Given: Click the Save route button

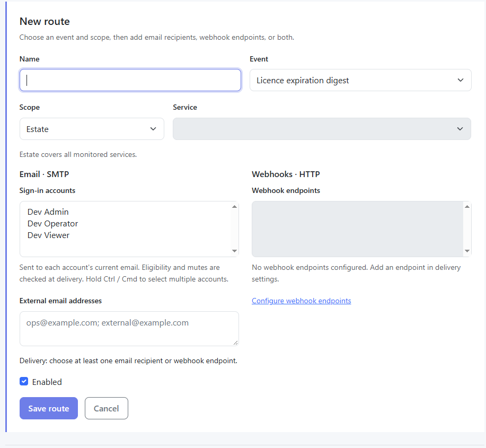Looking at the screenshot, I should point(49,408).
